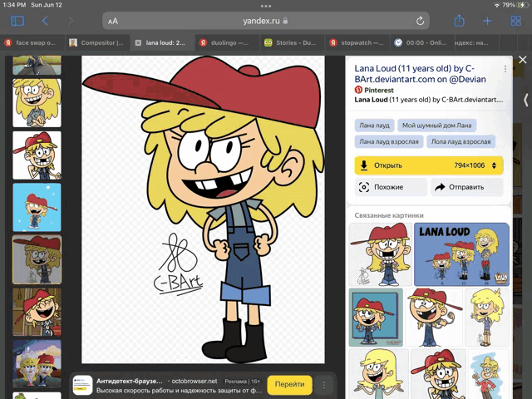Click the 'Похожие' similar images button
The height and width of the screenshot is (399, 532).
click(x=391, y=187)
